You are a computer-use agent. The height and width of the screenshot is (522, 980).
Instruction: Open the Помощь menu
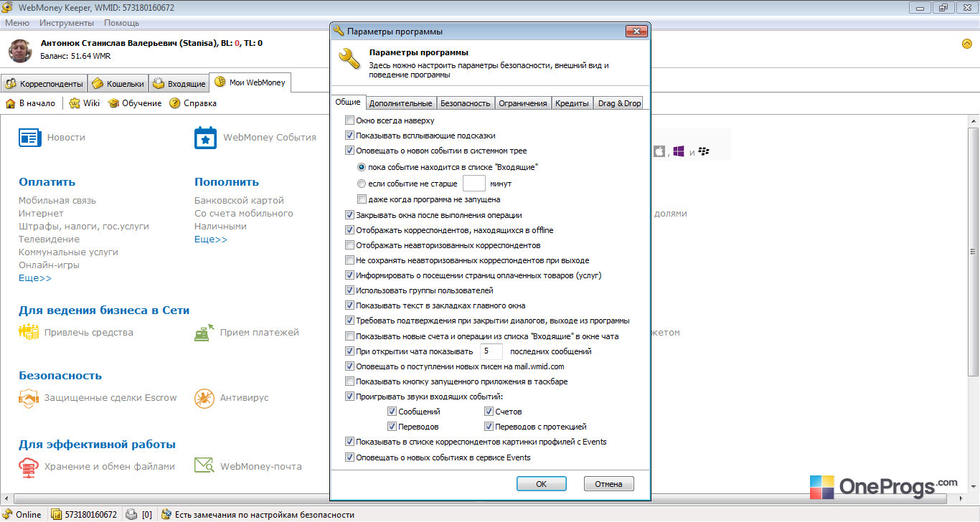click(121, 23)
